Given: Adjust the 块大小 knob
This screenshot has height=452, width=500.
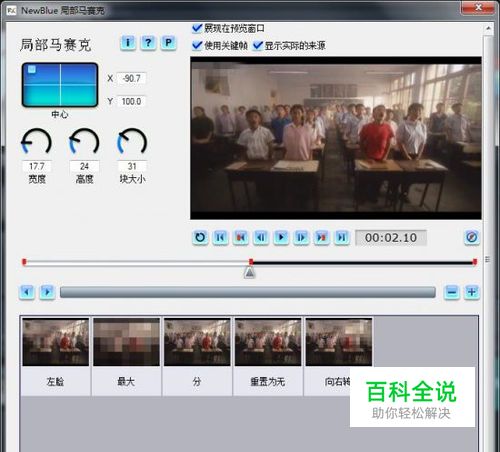Looking at the screenshot, I should 132,142.
